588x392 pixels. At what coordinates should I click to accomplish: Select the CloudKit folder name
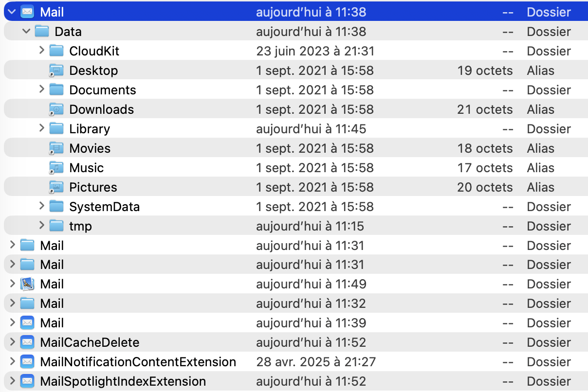tap(94, 51)
